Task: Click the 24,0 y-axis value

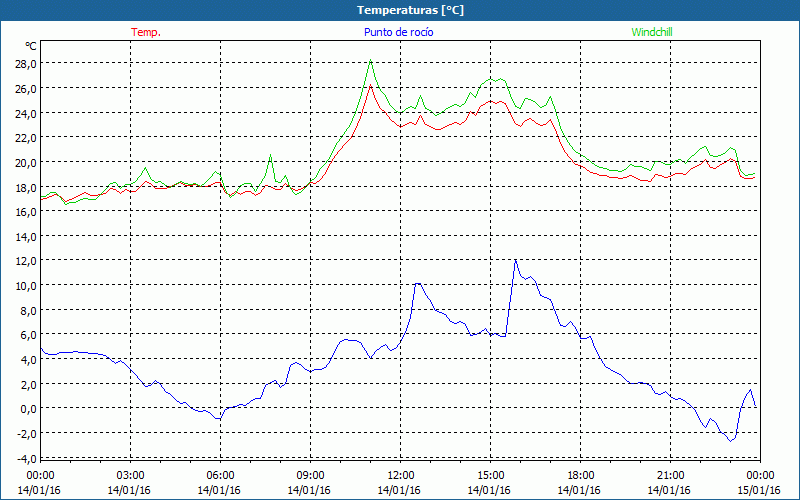Action: 26,113
